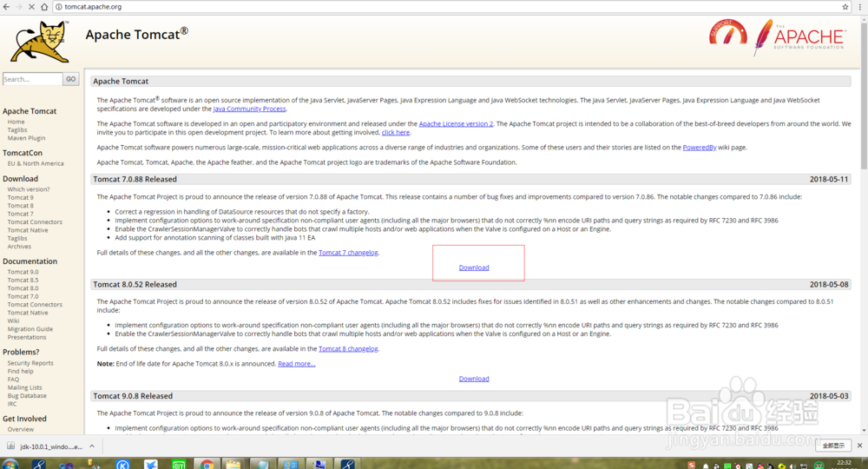Screen dimensions: 868x469
Task: Open Tomcat 8 download link
Action: (x=21, y=206)
